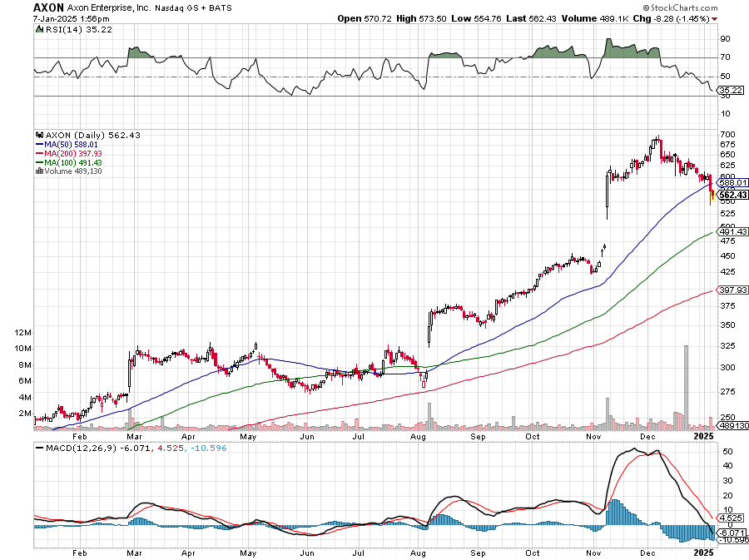Click the green MA(100) legend line marker
Image resolution: width=749 pixels, height=560 pixels.
point(39,162)
